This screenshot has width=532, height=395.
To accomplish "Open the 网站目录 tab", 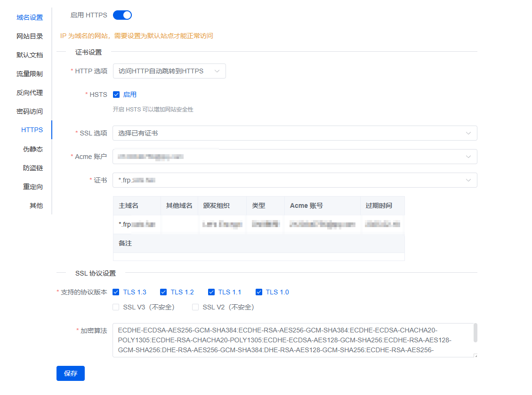I will [30, 36].
